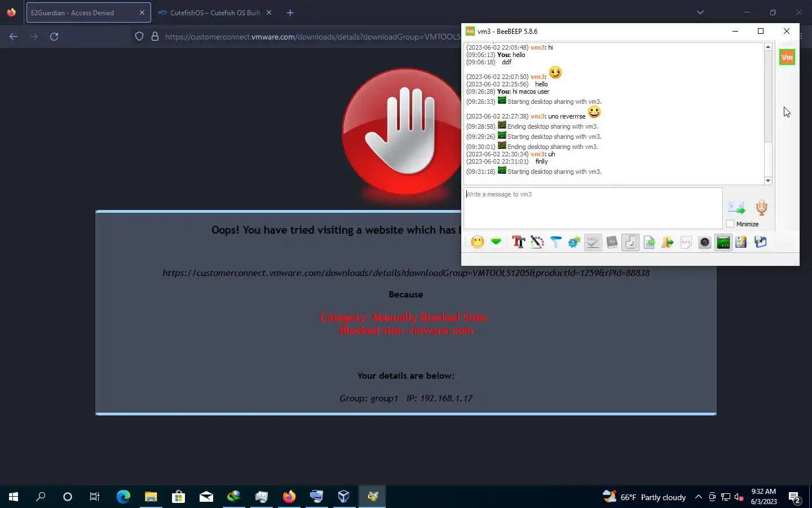Close the CutefishOS tab

(x=269, y=12)
